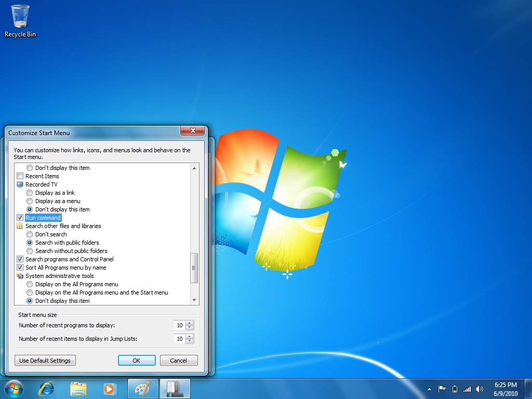Image resolution: width=532 pixels, height=399 pixels.
Task: Select Don't display this item under Recorded TV
Action: click(x=30, y=209)
